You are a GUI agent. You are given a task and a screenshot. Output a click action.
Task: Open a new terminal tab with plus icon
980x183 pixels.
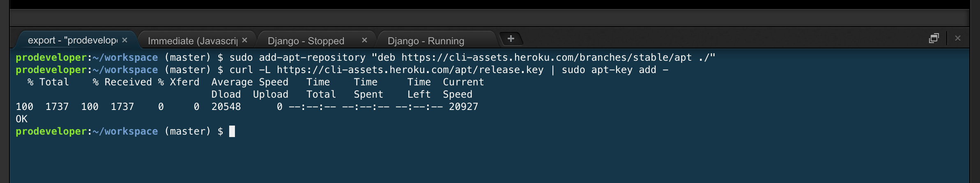[511, 39]
